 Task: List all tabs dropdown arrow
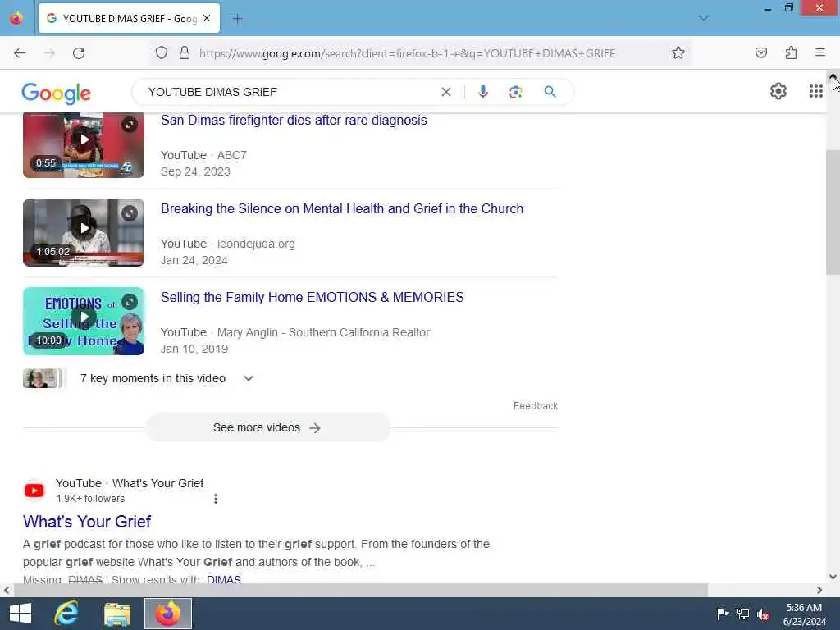tap(703, 18)
